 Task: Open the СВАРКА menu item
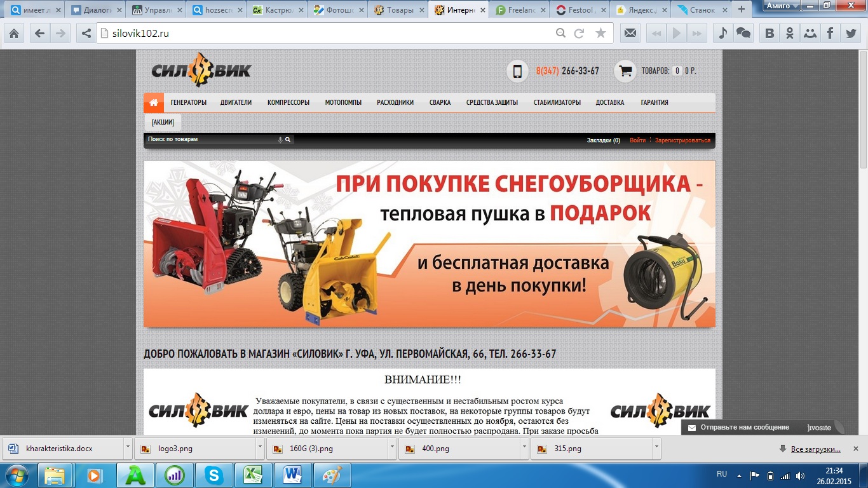tap(440, 102)
